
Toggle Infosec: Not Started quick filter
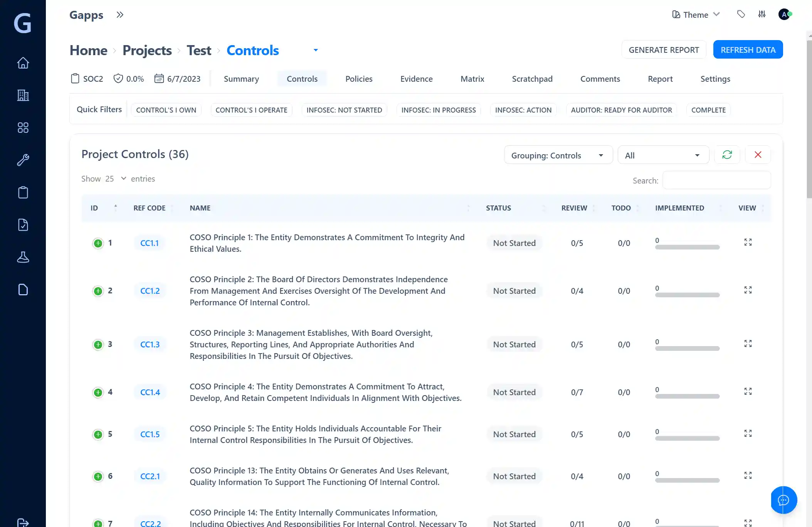tap(344, 110)
